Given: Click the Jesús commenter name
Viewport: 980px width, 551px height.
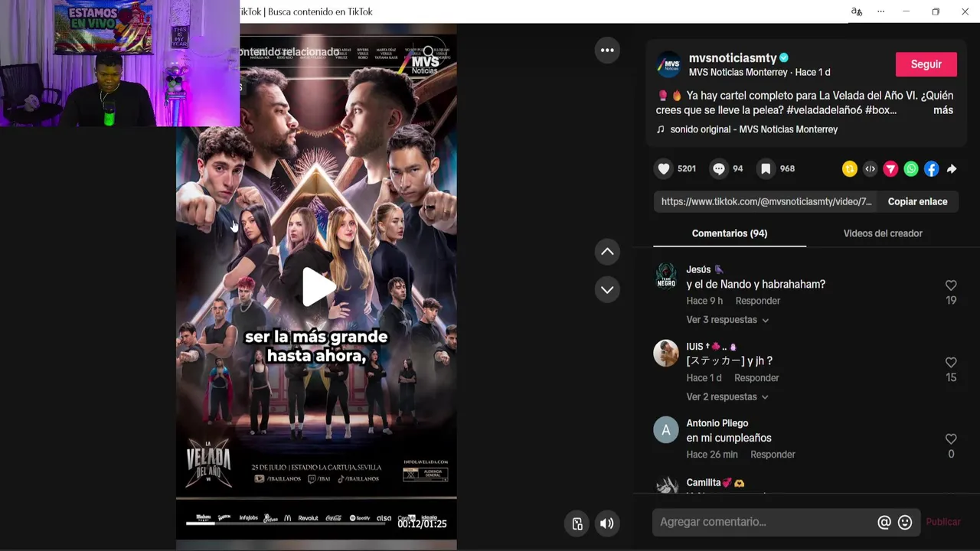Looking at the screenshot, I should click(x=698, y=269).
